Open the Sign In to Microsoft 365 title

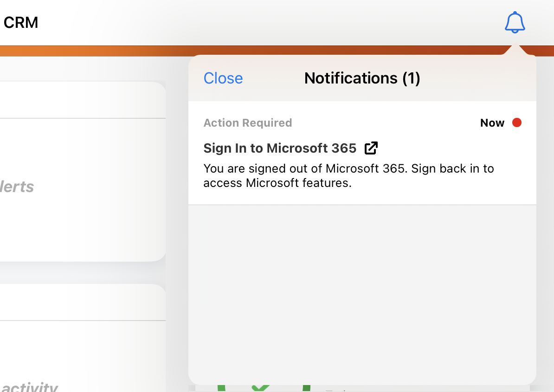click(280, 148)
